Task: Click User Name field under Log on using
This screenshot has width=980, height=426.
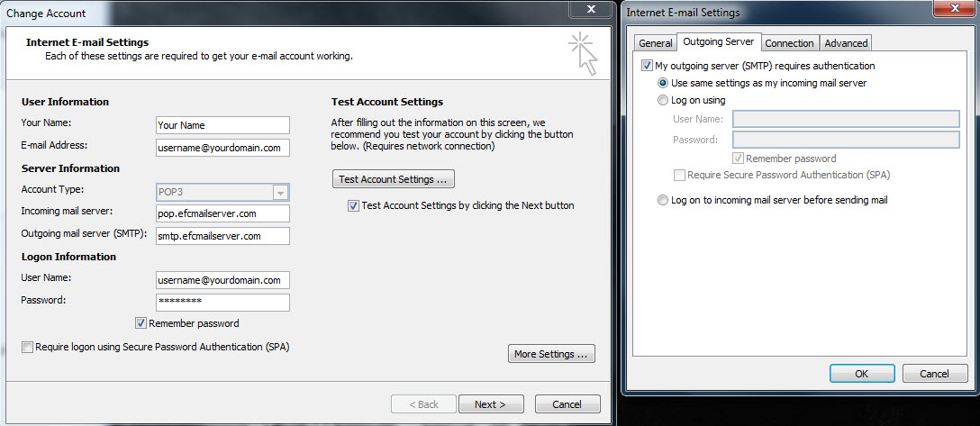Action: click(x=846, y=119)
